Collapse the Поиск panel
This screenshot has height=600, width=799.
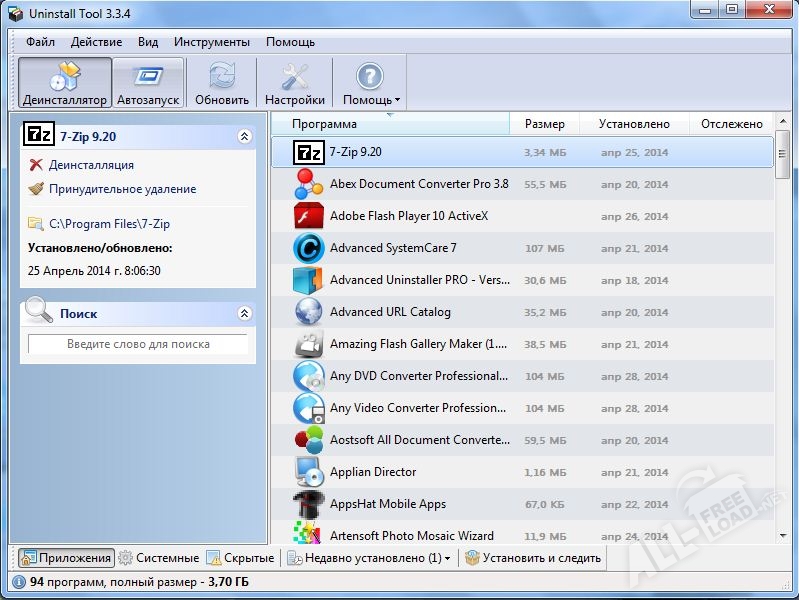pos(244,313)
